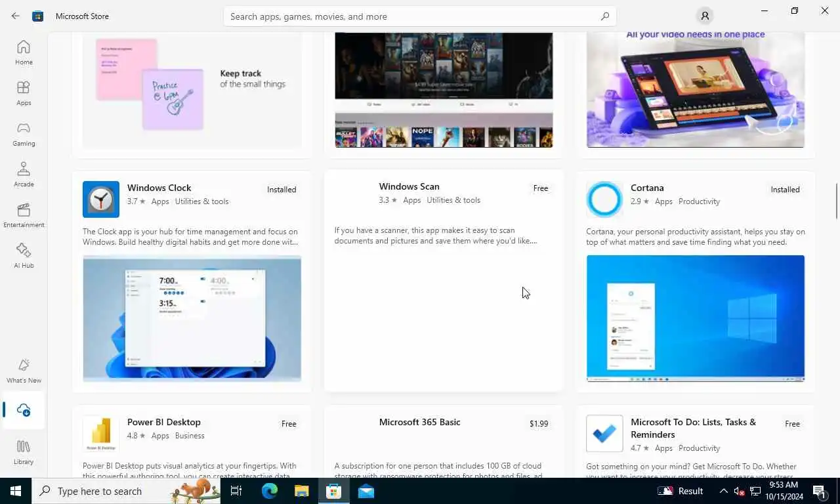
Task: Open the Microsoft 365 Basic title
Action: (x=420, y=422)
